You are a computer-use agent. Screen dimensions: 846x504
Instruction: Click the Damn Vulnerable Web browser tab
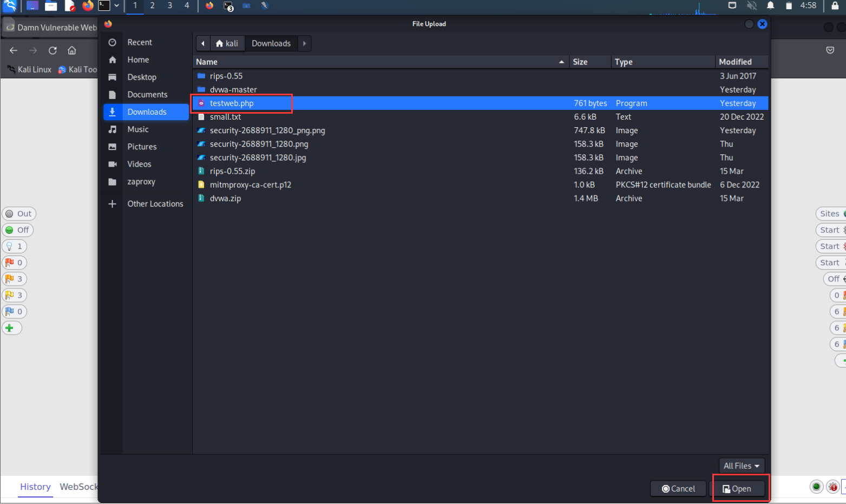click(x=50, y=27)
